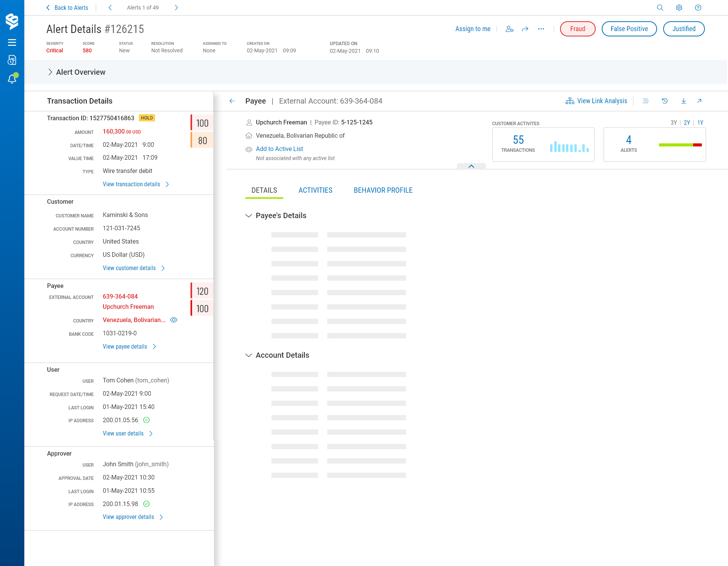Toggle the eye icon beside Venezuela country
This screenshot has width=728, height=566.
(x=174, y=320)
